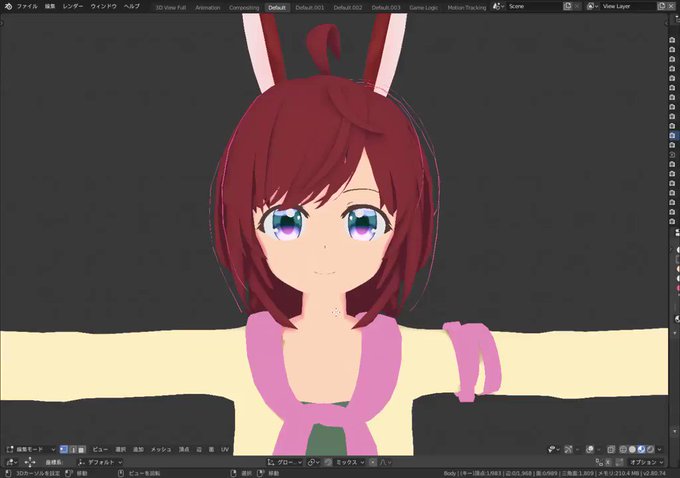Image resolution: width=680 pixels, height=478 pixels.
Task: Click the Blender logo icon
Action: point(8,7)
